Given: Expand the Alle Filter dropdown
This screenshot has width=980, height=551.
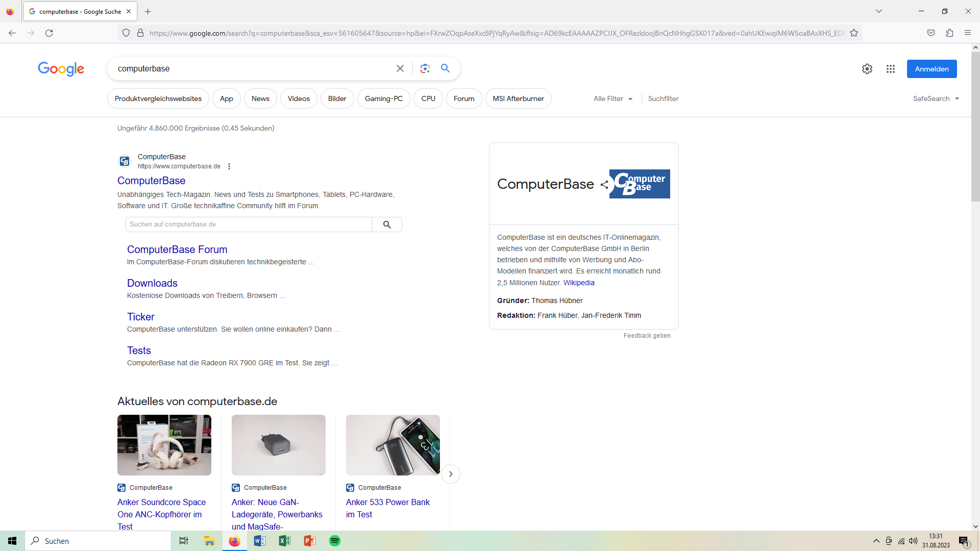Looking at the screenshot, I should (x=613, y=98).
